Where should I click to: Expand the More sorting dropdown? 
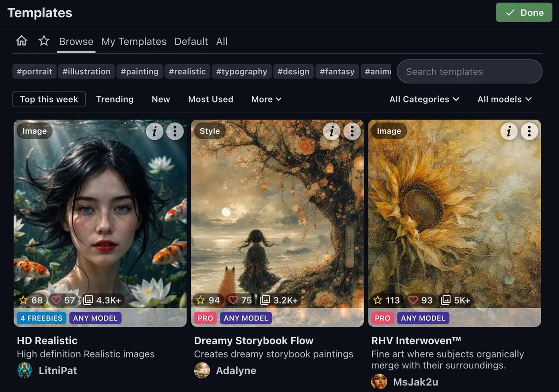click(x=266, y=99)
